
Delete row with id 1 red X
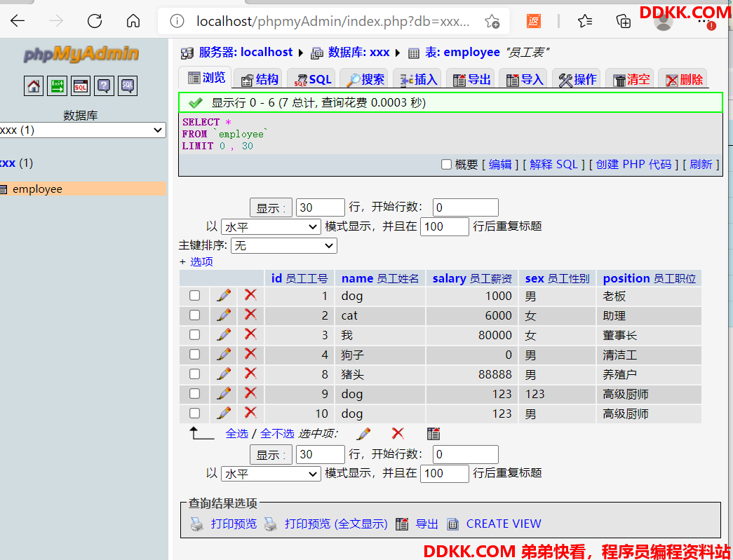tap(250, 294)
